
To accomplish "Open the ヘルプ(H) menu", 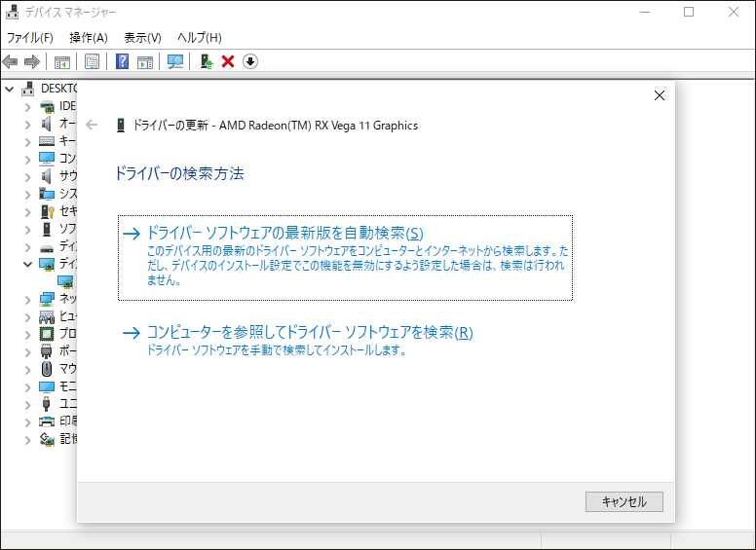I will coord(199,38).
